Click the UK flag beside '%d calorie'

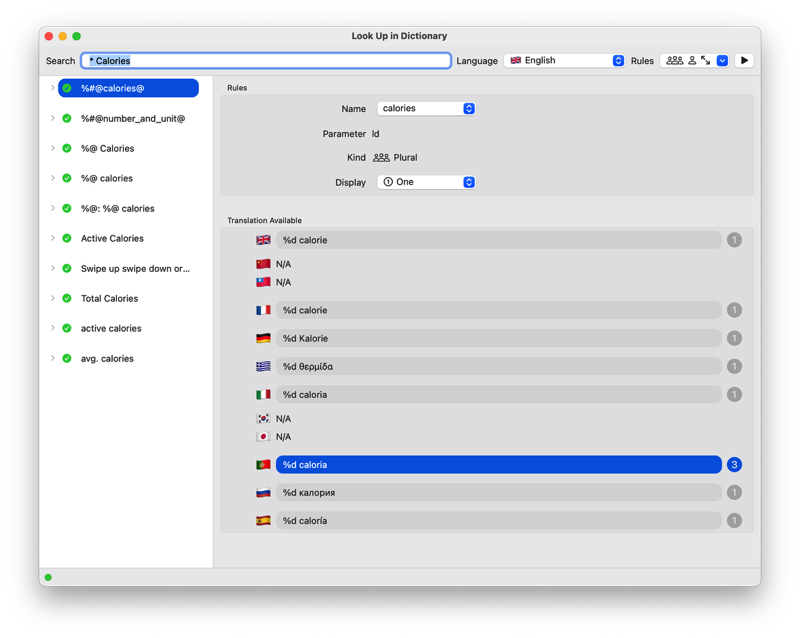[263, 240]
